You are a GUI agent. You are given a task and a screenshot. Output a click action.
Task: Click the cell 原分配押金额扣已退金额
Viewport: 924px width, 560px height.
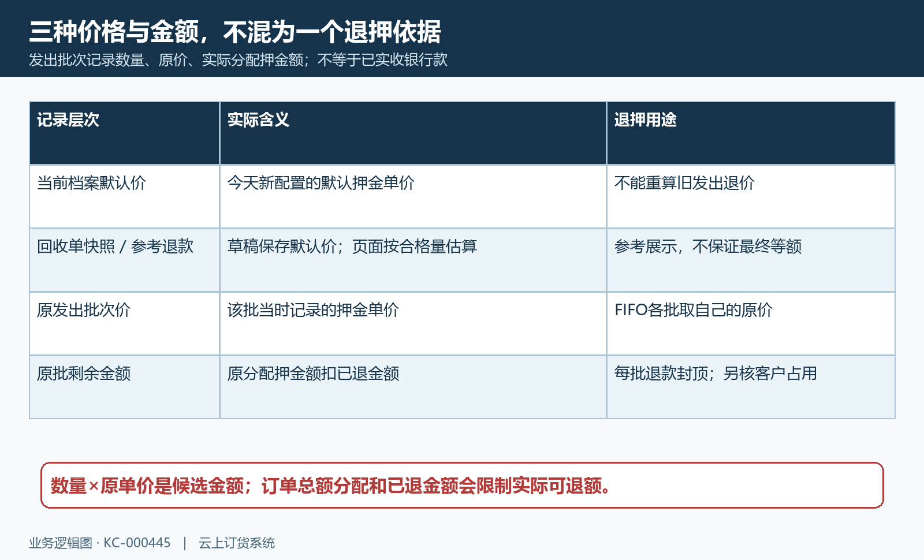(x=413, y=387)
